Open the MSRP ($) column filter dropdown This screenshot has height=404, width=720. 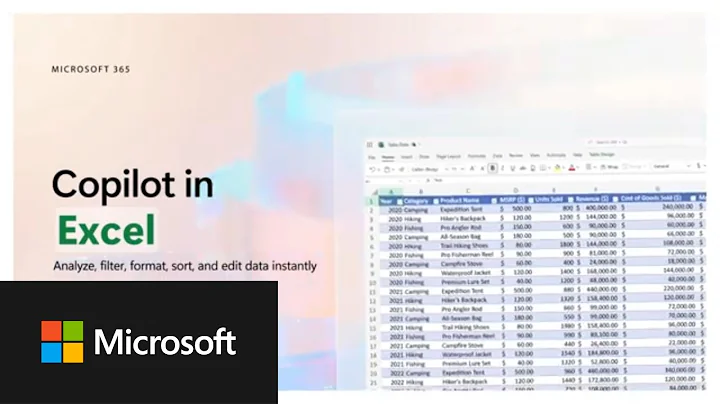(531, 200)
